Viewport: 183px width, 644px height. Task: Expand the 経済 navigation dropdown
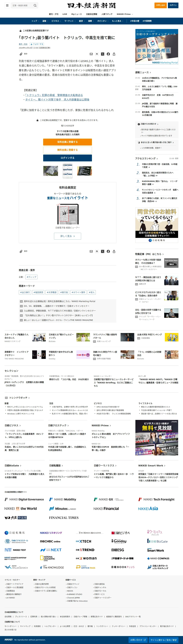click(x=82, y=21)
